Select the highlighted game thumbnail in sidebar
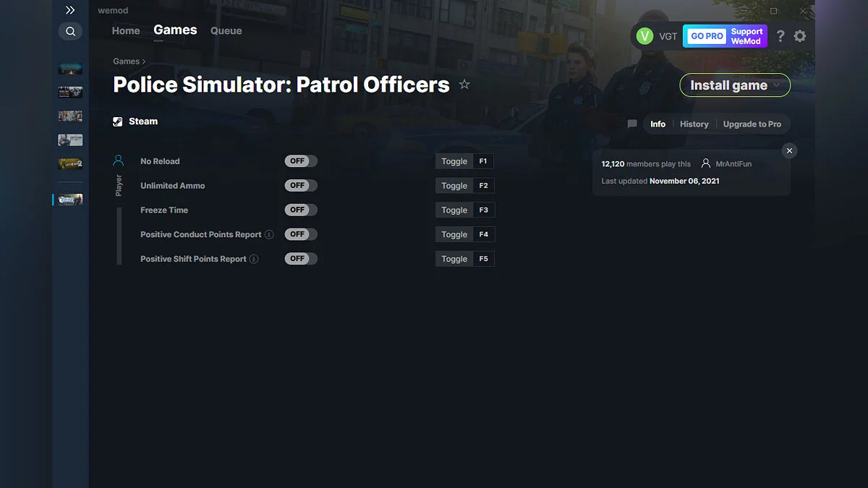Image resolution: width=868 pixels, height=488 pixels. point(70,199)
